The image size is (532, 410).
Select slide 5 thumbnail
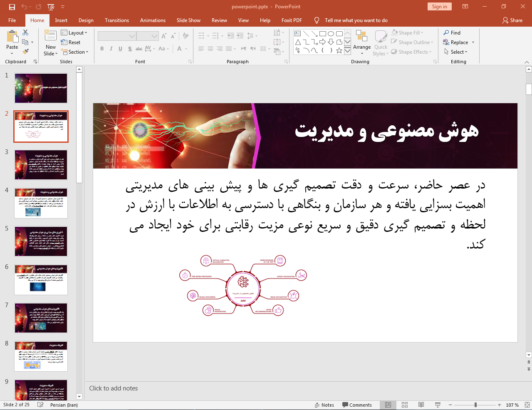(x=41, y=241)
